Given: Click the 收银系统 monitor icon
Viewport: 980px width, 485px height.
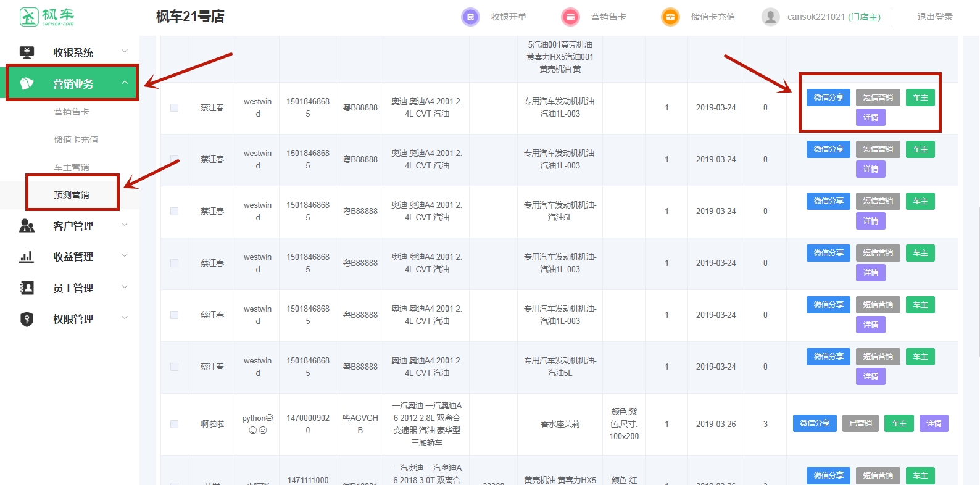Looking at the screenshot, I should click(x=27, y=52).
